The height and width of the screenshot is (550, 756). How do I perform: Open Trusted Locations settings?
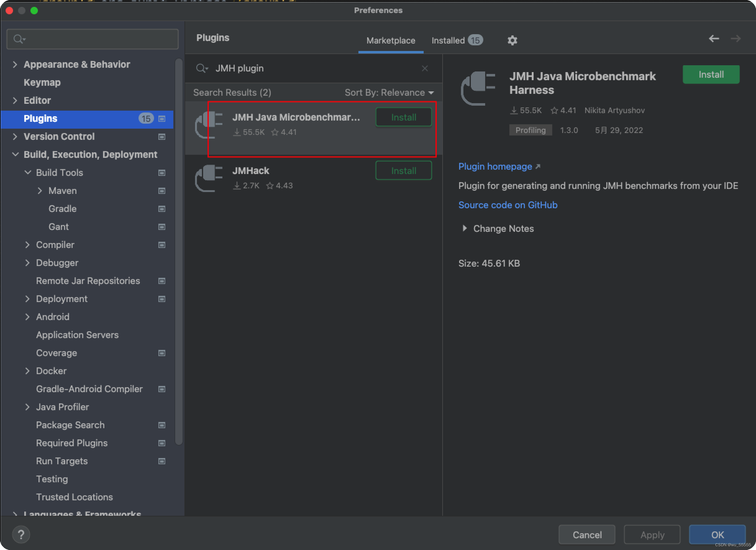[x=74, y=497]
